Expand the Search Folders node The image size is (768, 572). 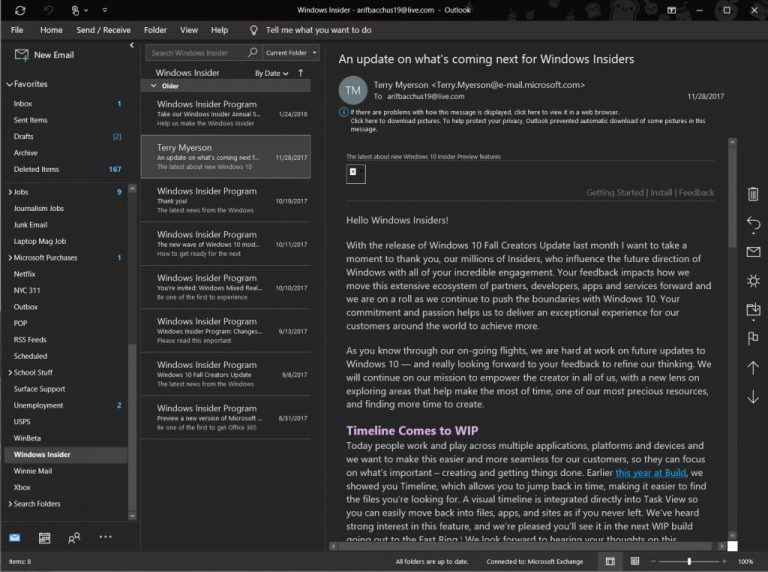click(x=10, y=504)
